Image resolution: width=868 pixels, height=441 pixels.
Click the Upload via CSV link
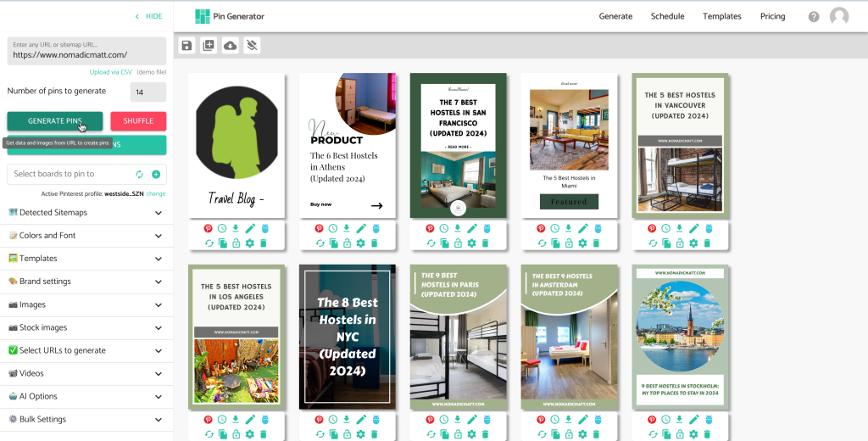click(x=111, y=72)
